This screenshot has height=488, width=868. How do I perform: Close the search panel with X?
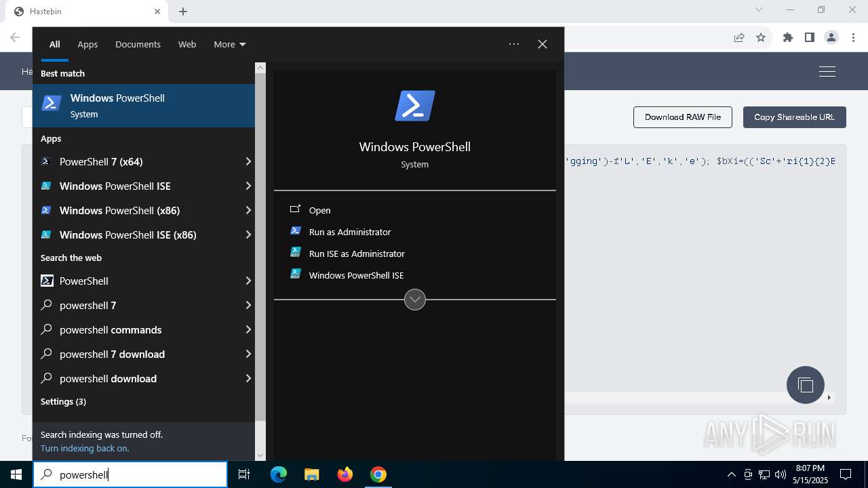click(542, 44)
